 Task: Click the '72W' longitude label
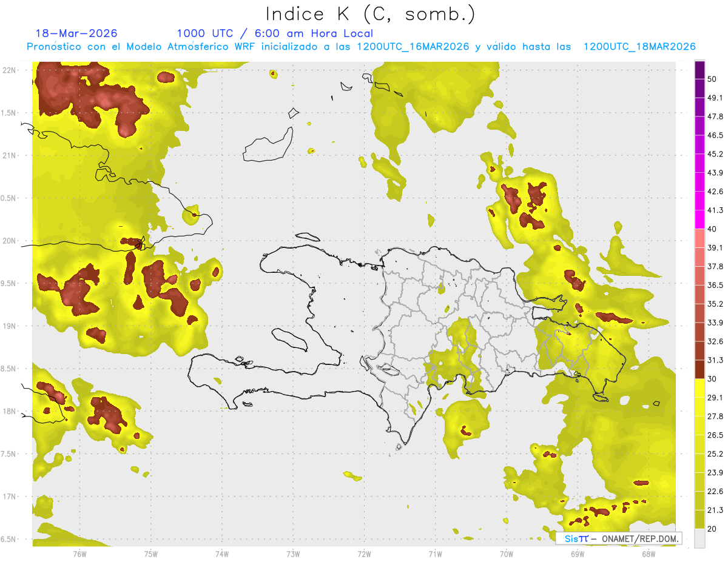(364, 554)
